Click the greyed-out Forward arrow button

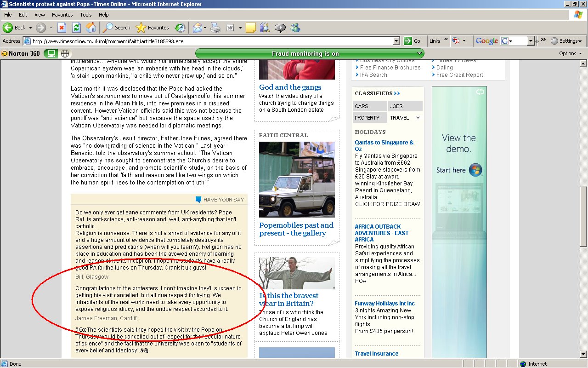point(41,28)
